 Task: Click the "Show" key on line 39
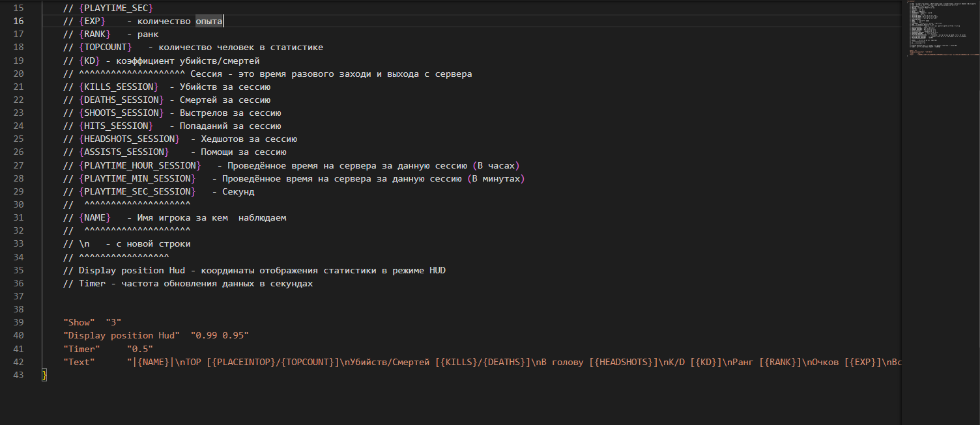[79, 322]
